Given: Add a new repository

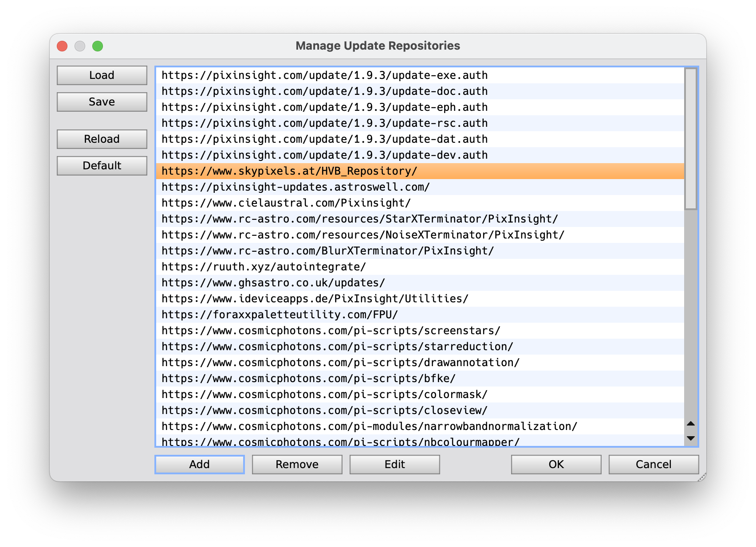Looking at the screenshot, I should click(199, 465).
